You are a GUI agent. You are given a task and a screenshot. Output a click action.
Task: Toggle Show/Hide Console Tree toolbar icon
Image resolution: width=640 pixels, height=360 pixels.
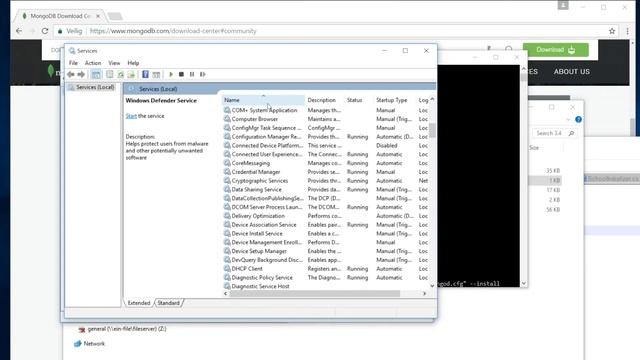pyautogui.click(x=96, y=74)
